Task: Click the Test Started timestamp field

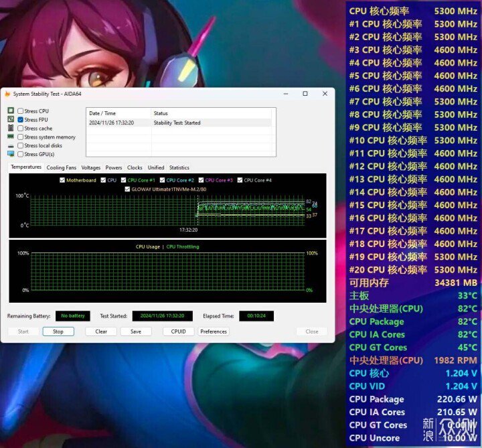Action: [162, 316]
